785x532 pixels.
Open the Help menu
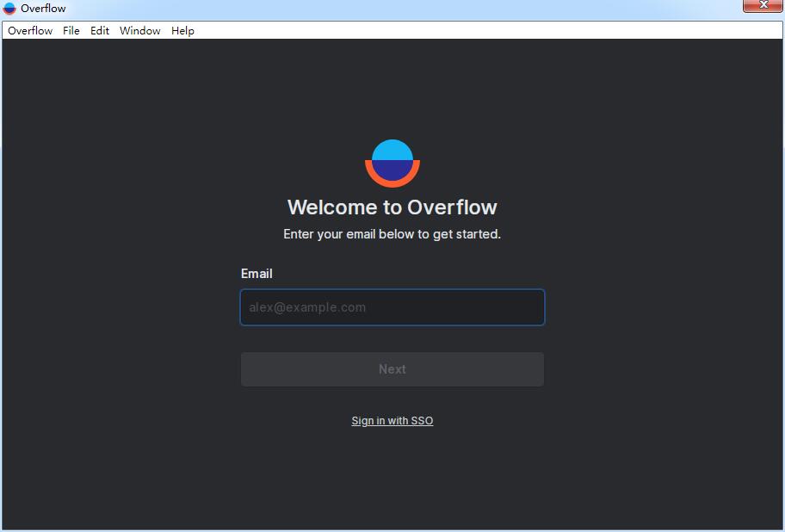(182, 30)
